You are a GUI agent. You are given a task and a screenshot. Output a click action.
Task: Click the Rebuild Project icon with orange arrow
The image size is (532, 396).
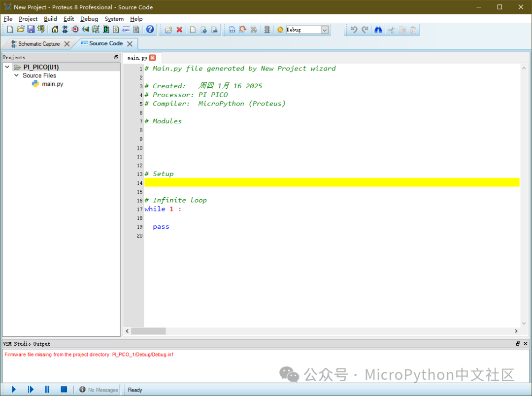[242, 30]
